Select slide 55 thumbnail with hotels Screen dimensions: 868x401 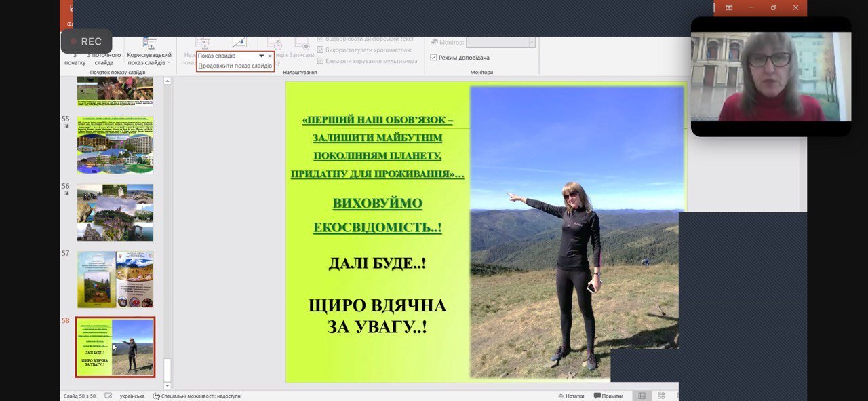[x=115, y=145]
